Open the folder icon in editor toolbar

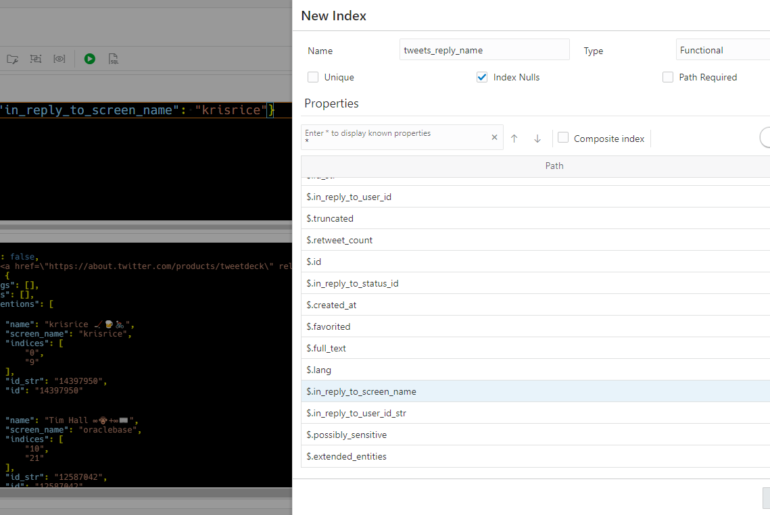coord(12,59)
